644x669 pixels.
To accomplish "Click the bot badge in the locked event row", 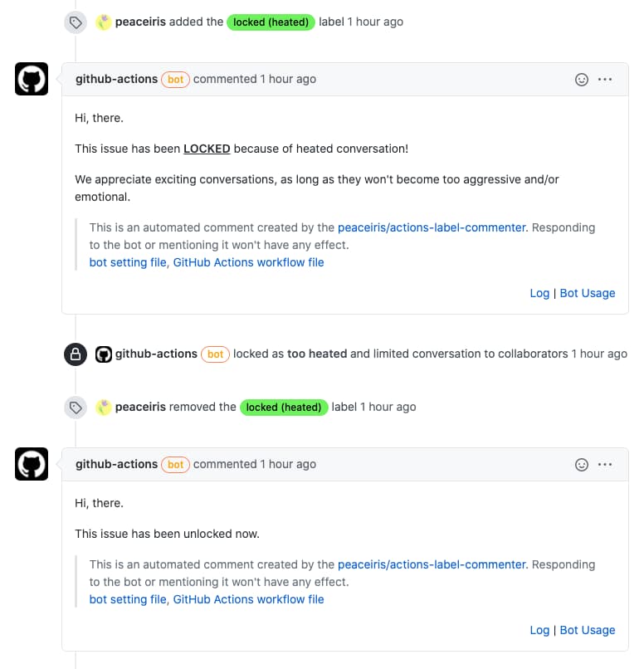I will click(x=215, y=354).
